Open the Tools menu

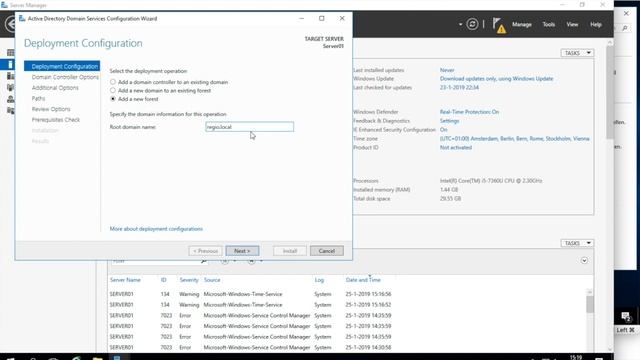(x=549, y=24)
